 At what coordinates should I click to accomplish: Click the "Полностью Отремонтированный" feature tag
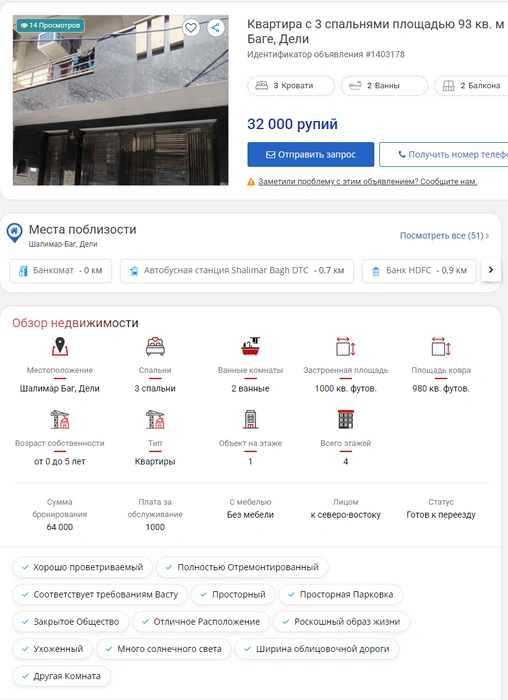pos(242,567)
